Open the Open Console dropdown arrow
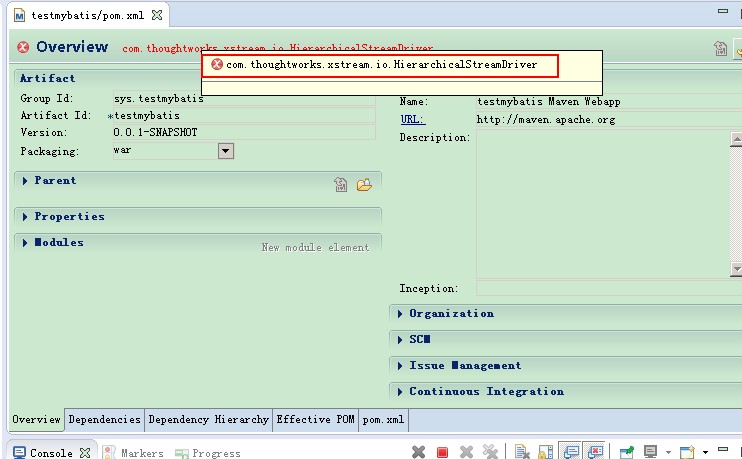This screenshot has width=742, height=459. click(705, 453)
